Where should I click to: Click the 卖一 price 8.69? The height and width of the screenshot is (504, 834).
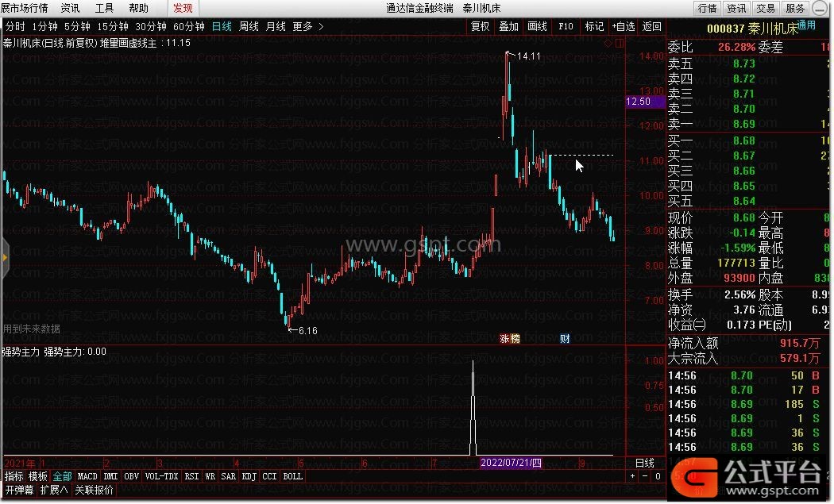click(743, 124)
